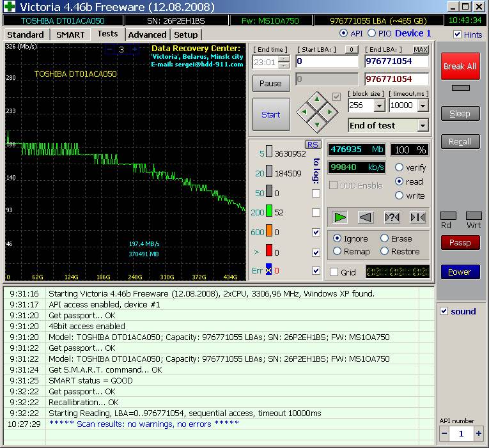Open the timeout ms dropdown
Image resolution: width=489 pixels, height=448 pixels.
423,105
